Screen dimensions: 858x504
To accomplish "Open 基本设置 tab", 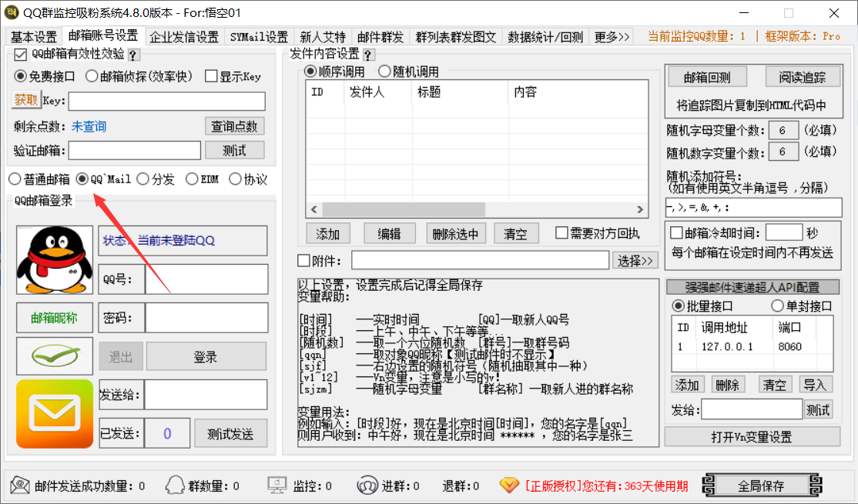I will pyautogui.click(x=34, y=37).
